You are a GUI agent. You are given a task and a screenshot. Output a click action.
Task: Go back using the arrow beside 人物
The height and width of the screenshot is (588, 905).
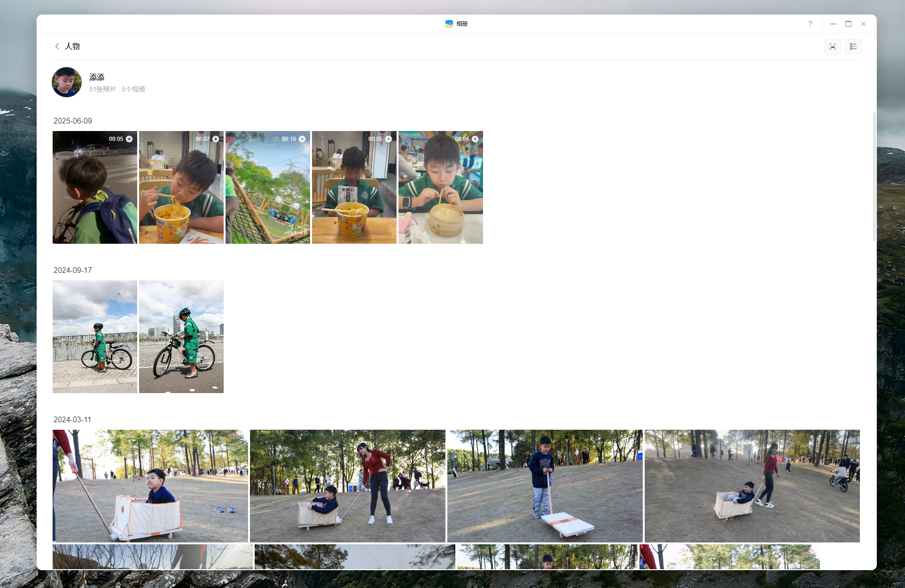57,46
